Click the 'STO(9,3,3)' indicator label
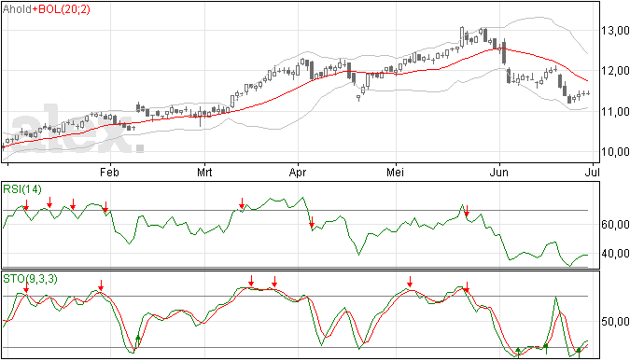 31,279
